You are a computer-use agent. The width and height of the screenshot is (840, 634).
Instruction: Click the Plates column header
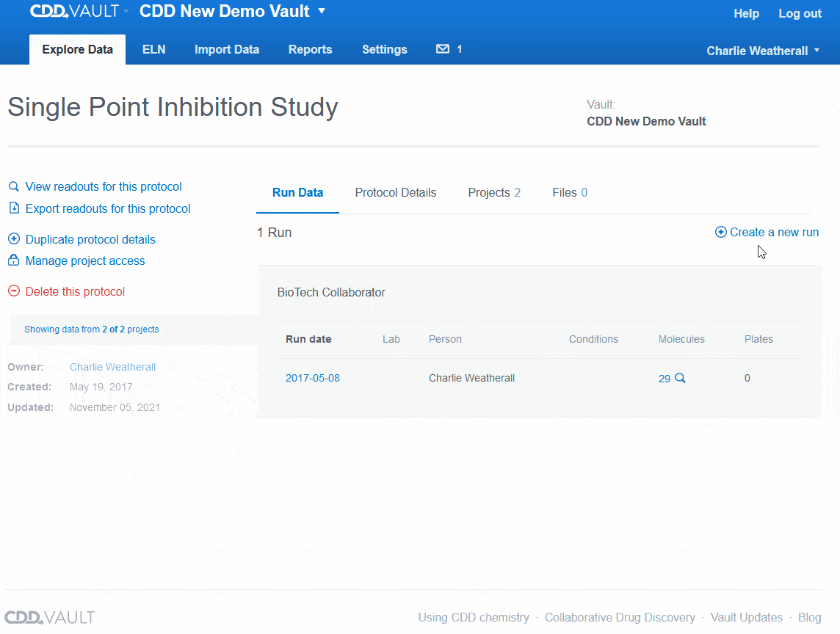click(x=758, y=339)
